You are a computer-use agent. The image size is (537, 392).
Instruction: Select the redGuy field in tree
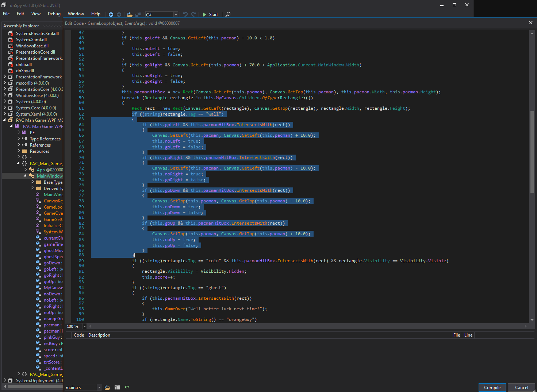[53, 343]
